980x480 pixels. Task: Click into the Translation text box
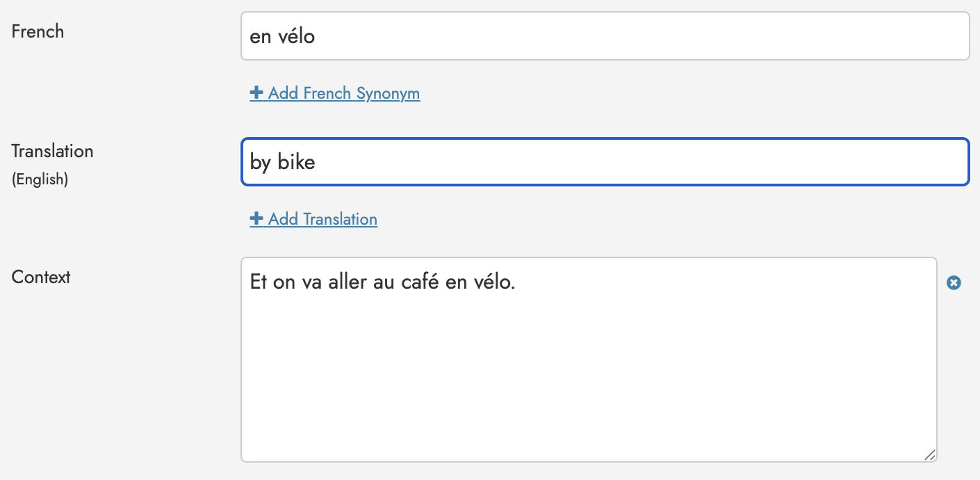pyautogui.click(x=605, y=162)
